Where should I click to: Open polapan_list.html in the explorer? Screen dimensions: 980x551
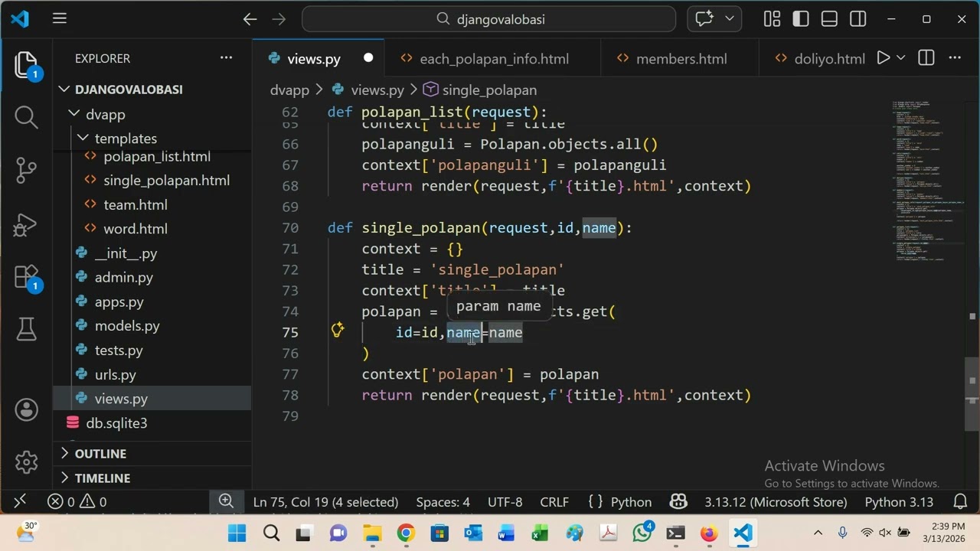pos(157,156)
